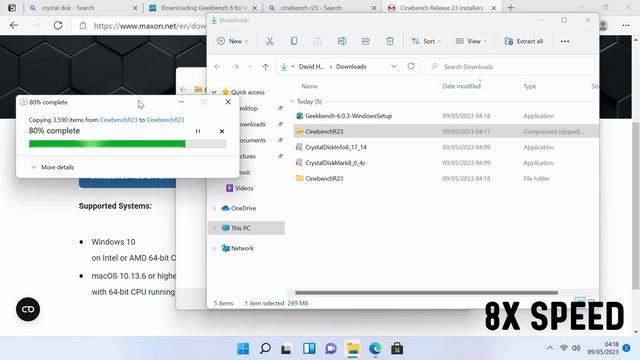The width and height of the screenshot is (640, 360).
Task: Click Explorer Back navigation arrow
Action: (218, 67)
